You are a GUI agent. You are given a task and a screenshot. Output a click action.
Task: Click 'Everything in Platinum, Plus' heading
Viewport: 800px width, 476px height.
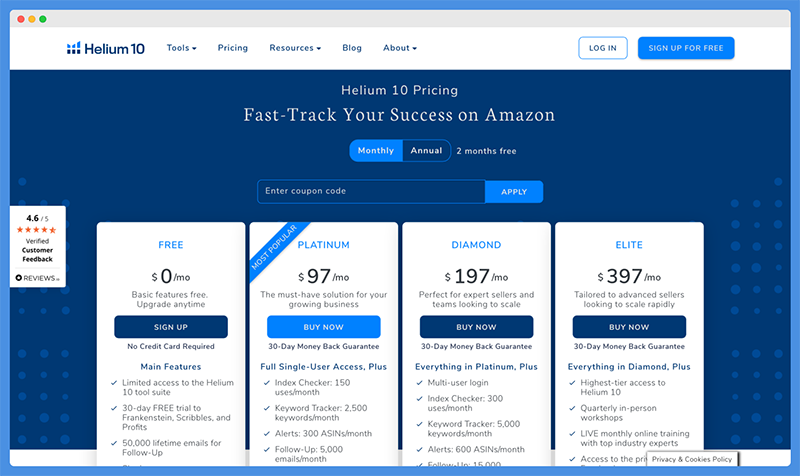coord(476,367)
